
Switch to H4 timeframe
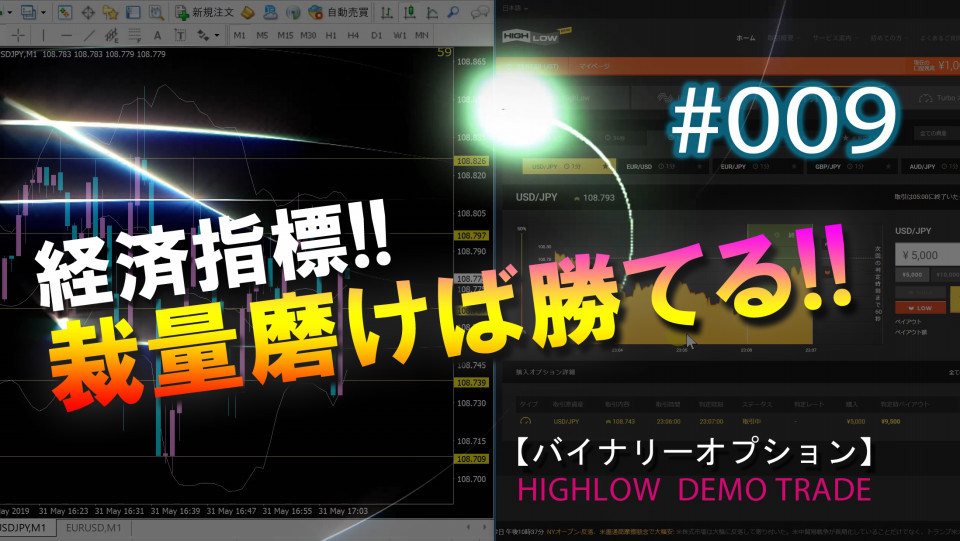(353, 35)
